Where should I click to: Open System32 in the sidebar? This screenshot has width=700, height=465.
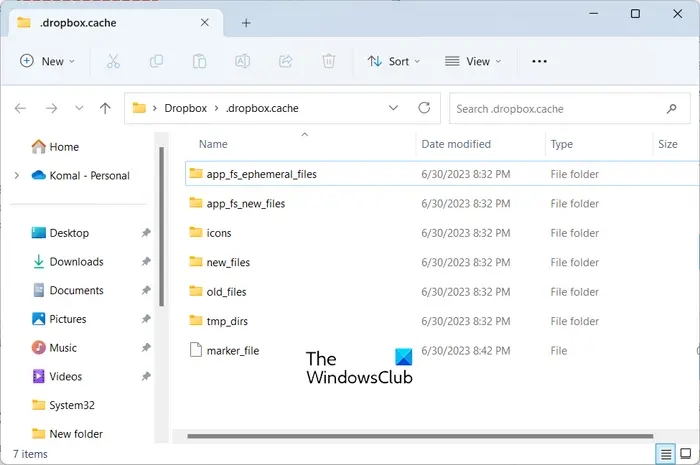click(63, 405)
